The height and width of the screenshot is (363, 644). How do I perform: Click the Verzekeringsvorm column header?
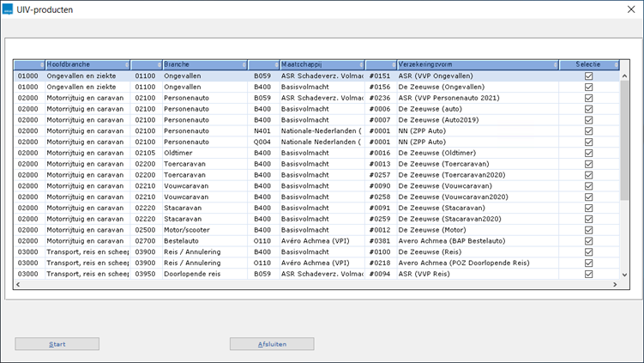476,64
